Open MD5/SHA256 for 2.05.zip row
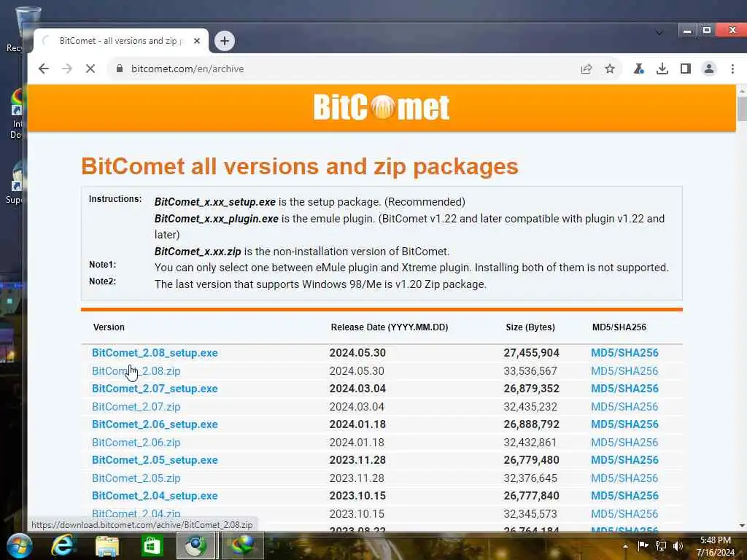The height and width of the screenshot is (560, 747). click(x=624, y=478)
